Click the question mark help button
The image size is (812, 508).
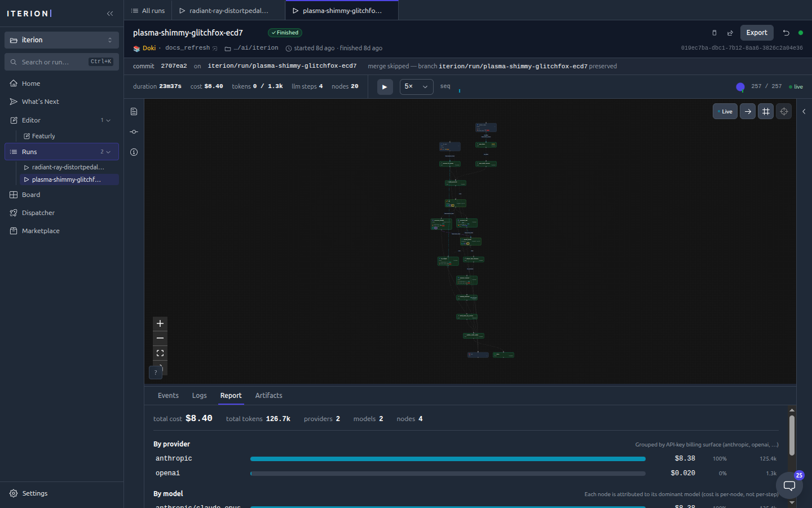(x=156, y=373)
